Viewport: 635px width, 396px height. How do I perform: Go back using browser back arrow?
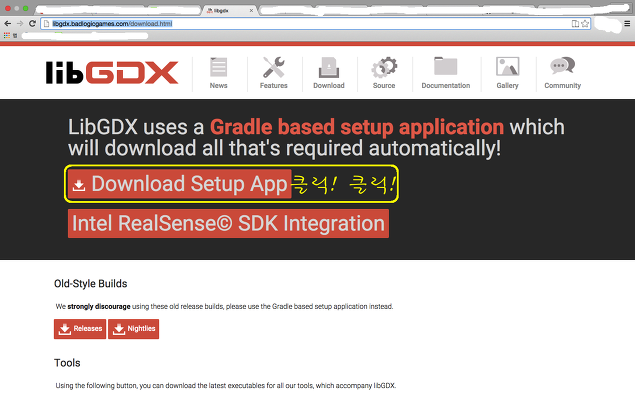click(x=8, y=23)
